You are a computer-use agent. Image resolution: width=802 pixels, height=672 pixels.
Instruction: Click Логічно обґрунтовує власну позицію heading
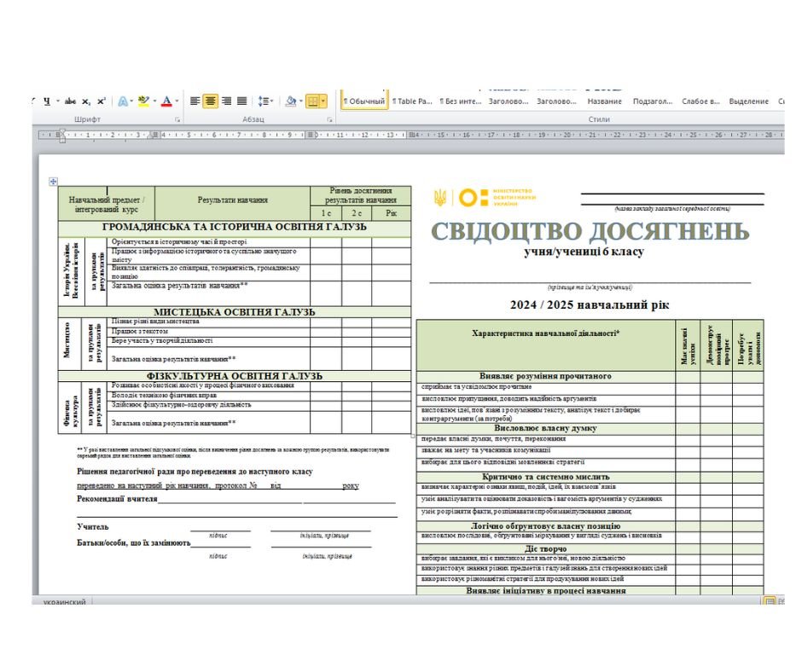click(x=545, y=525)
